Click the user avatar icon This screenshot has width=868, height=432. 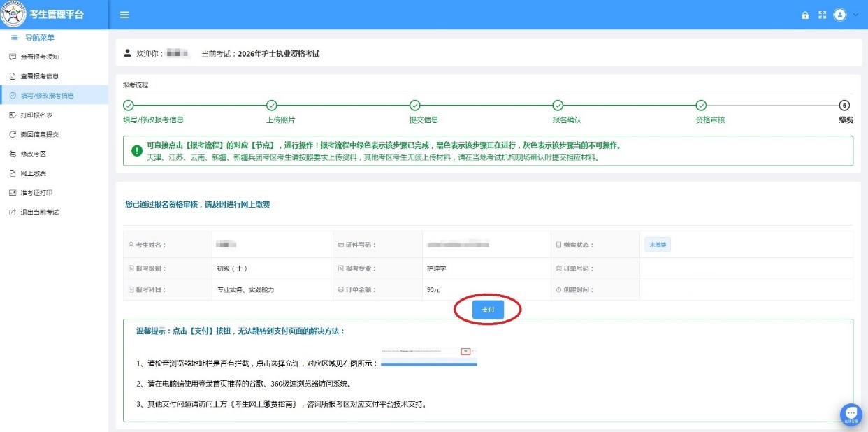click(839, 15)
